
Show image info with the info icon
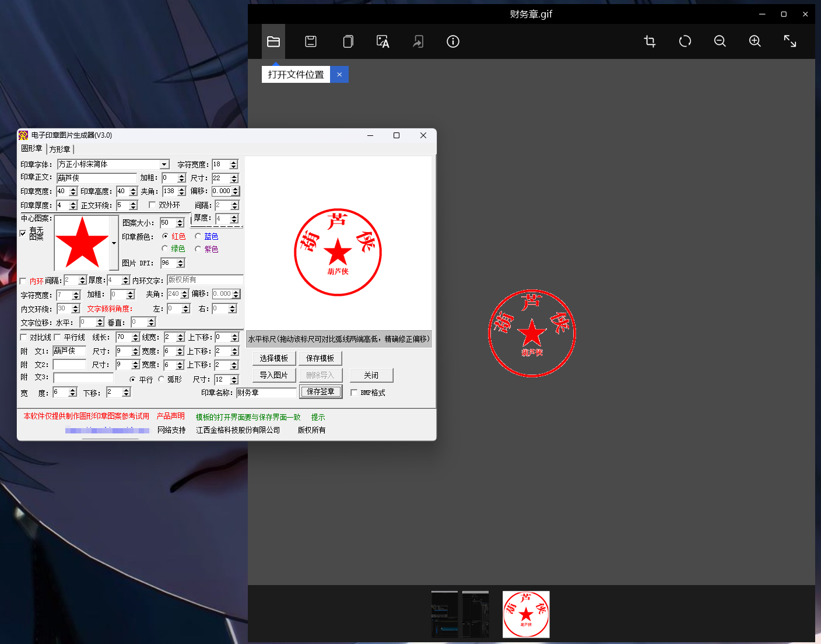(x=453, y=41)
